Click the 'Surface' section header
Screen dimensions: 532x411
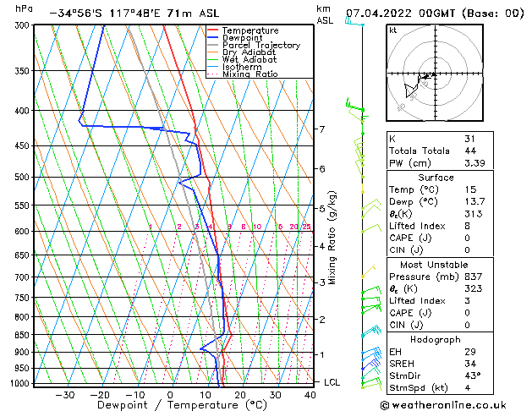(436, 178)
